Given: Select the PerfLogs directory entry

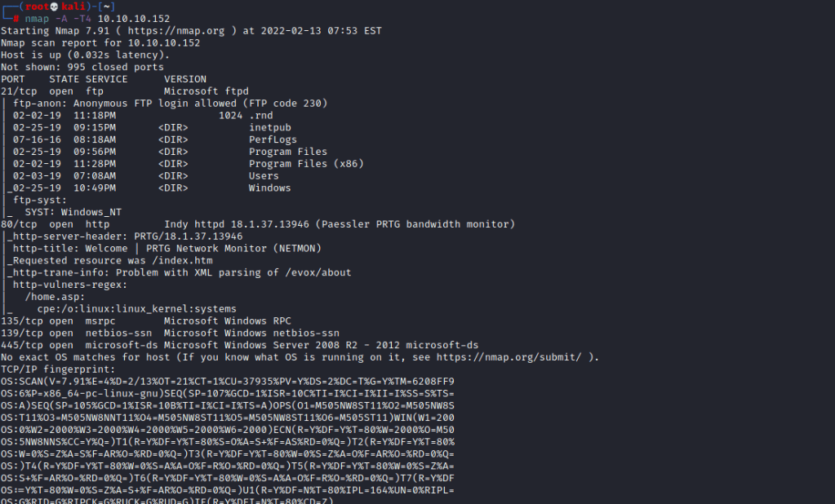Looking at the screenshot, I should coord(273,139).
